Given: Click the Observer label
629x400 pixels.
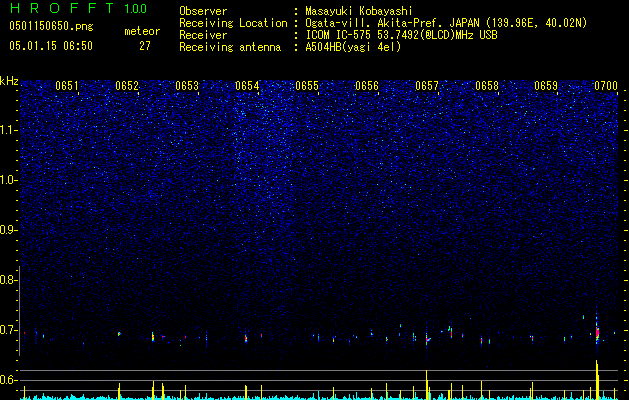Looking at the screenshot, I should coord(203,11).
